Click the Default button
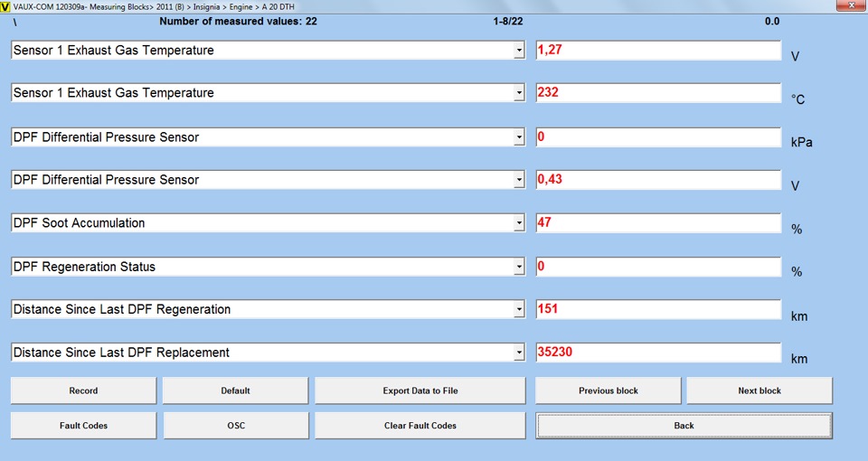 coord(235,390)
